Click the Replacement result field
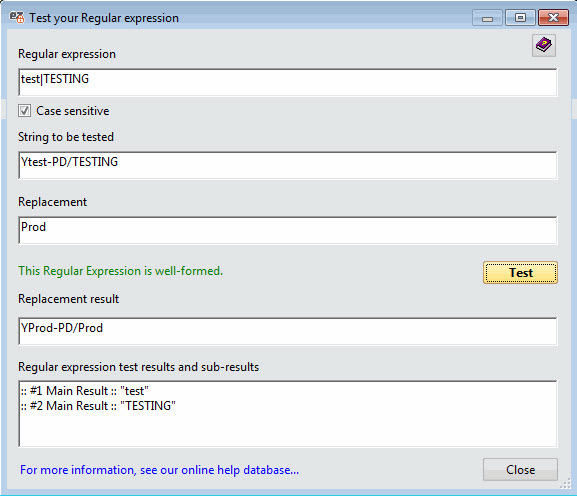The height and width of the screenshot is (496, 577). tap(288, 332)
